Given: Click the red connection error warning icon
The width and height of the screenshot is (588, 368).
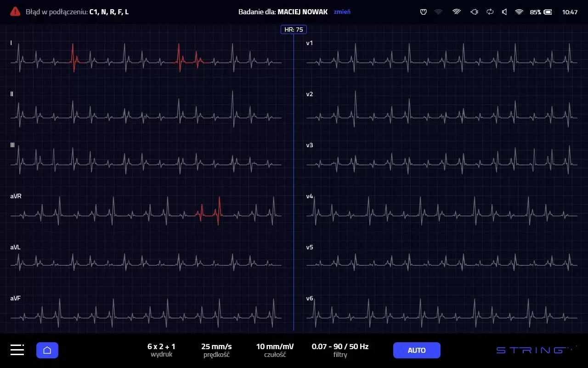Looking at the screenshot, I should click(15, 11).
